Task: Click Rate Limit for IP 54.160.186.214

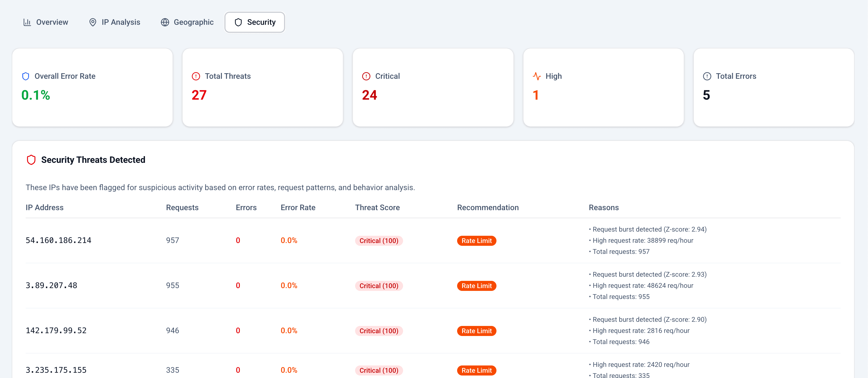Action: tap(476, 241)
